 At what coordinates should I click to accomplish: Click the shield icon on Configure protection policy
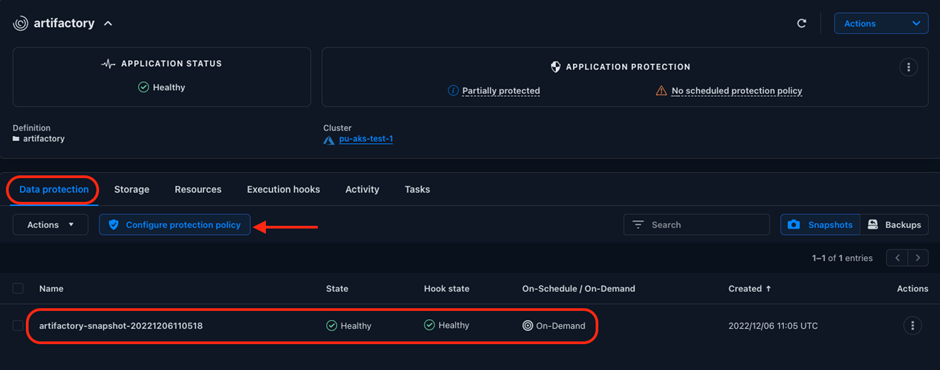pyautogui.click(x=114, y=225)
